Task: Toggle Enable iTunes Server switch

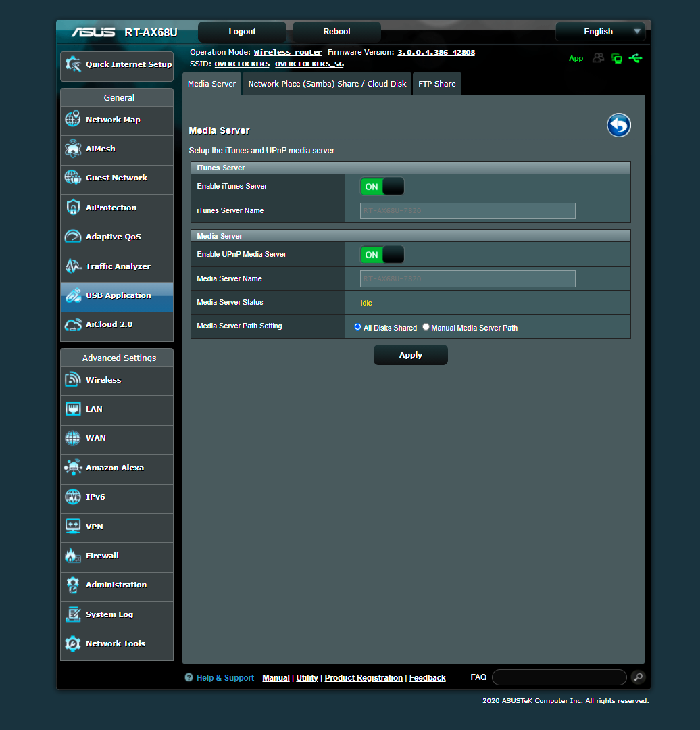Action: (382, 187)
